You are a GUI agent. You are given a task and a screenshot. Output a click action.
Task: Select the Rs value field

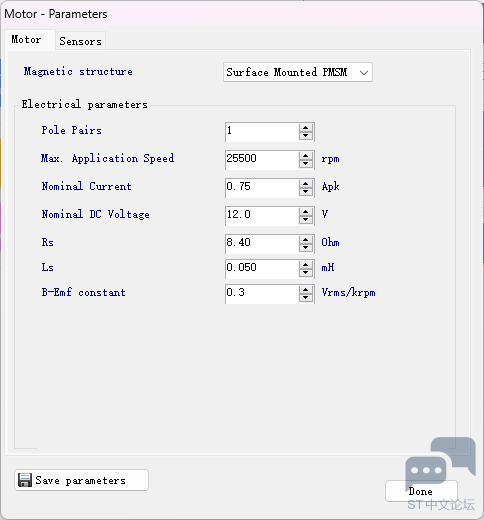click(262, 244)
